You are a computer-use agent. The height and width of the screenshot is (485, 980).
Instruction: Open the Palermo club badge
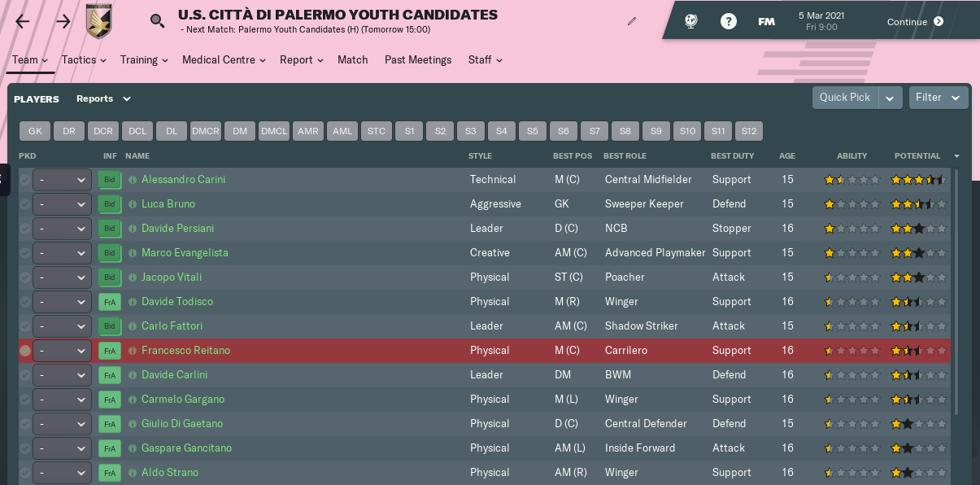coord(99,21)
